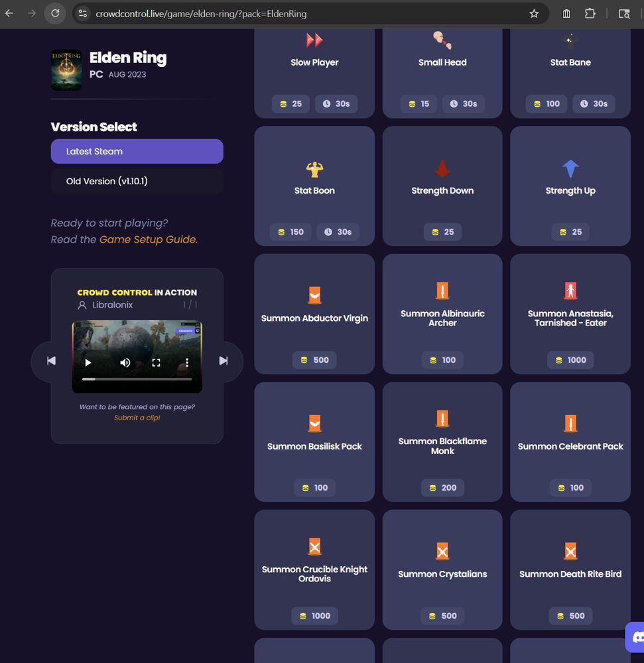This screenshot has height=663, width=644.
Task: Open the Discord chat icon
Action: pyautogui.click(x=637, y=636)
